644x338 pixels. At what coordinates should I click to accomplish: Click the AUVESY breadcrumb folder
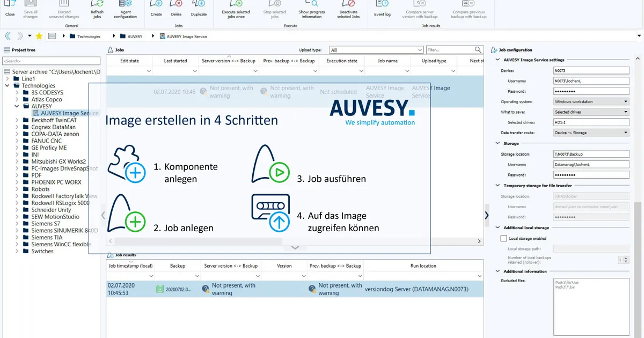(131, 36)
